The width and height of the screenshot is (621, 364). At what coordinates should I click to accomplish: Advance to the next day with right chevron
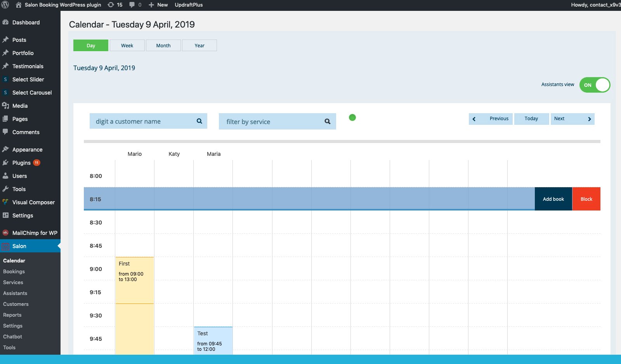coord(589,119)
